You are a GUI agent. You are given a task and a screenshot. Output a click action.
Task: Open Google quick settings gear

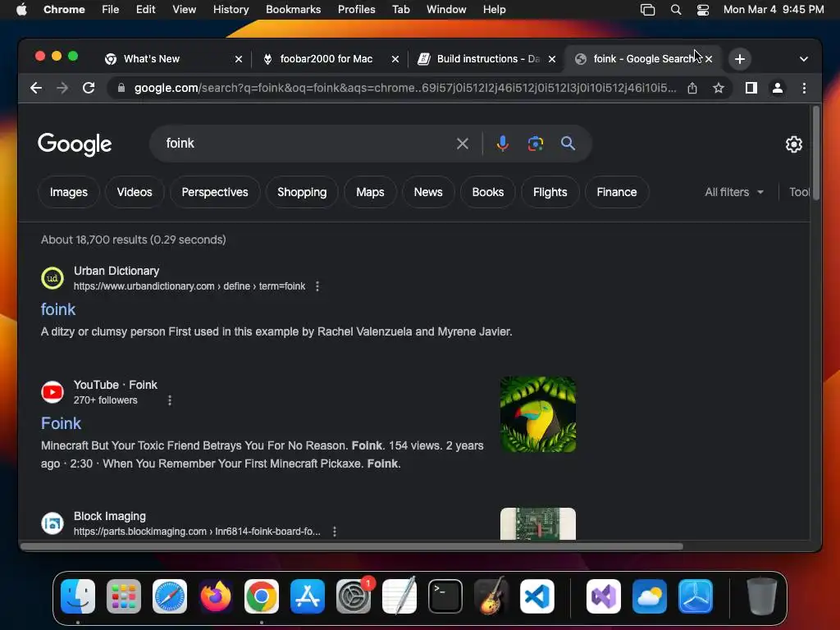[x=793, y=144]
